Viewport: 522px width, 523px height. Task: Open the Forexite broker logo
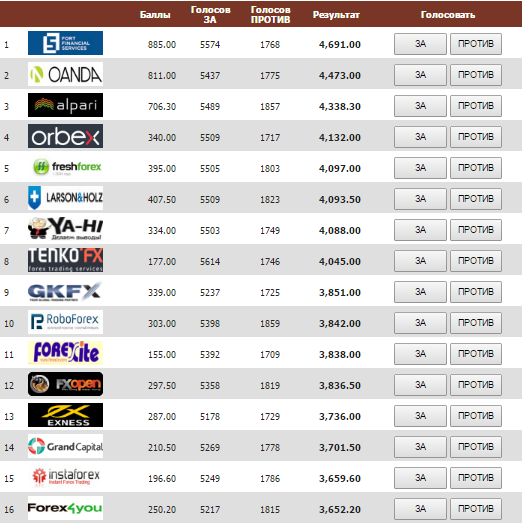click(65, 353)
